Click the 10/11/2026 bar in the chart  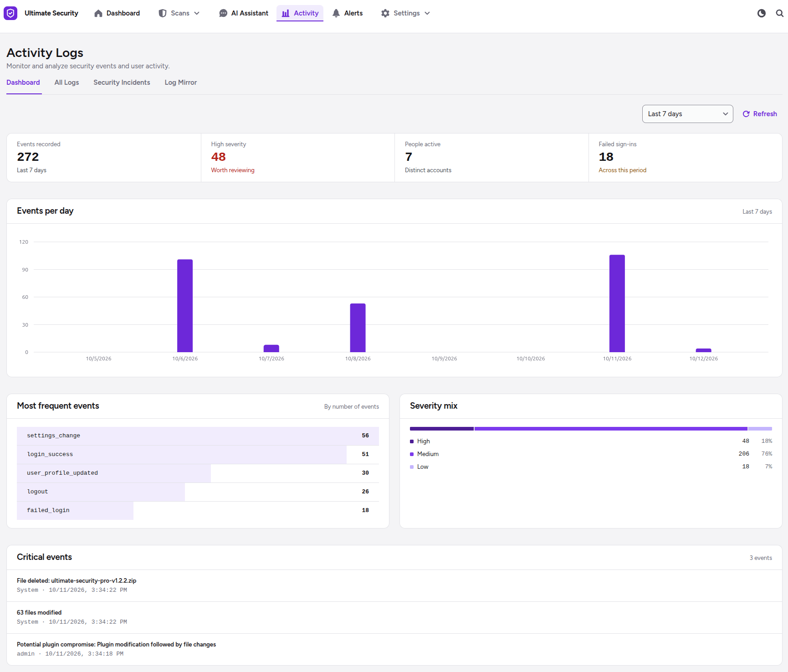click(x=617, y=303)
